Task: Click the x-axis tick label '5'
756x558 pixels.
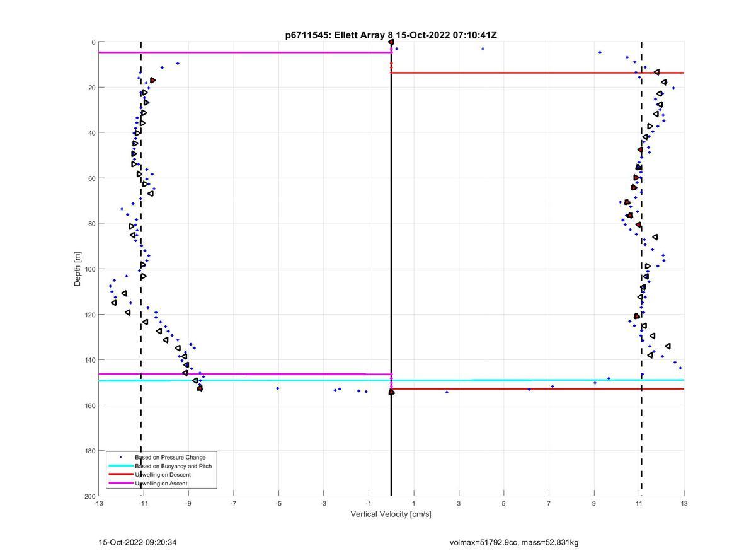Action: (504, 503)
